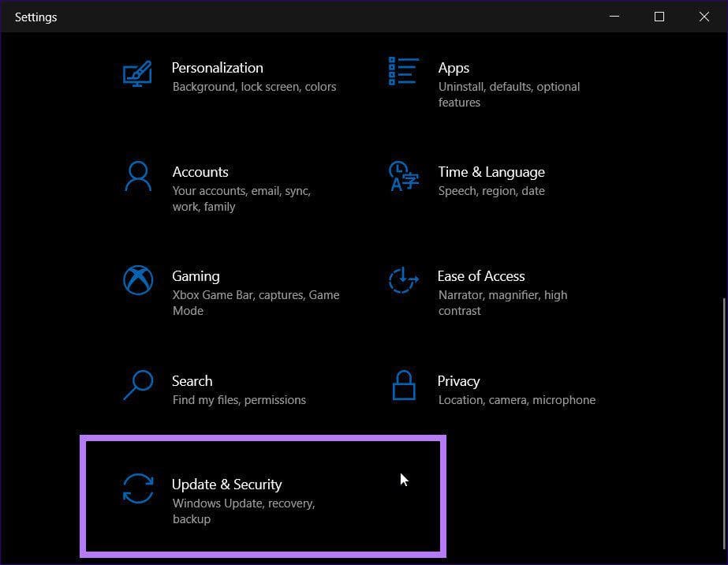Click "Windows Update, recovery, backup" text

(244, 511)
